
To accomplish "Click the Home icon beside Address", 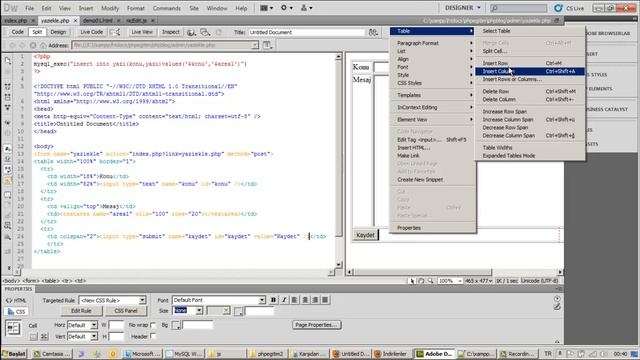I will pyautogui.click(x=43, y=45).
